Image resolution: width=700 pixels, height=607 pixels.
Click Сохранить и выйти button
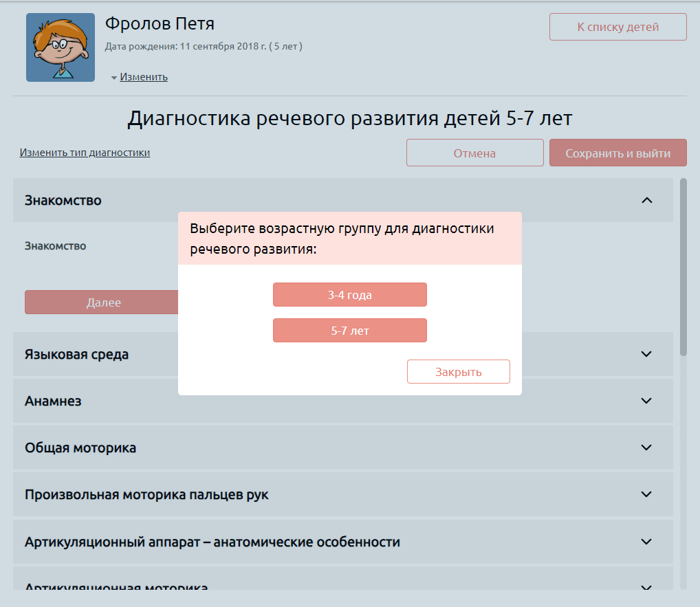coord(617,153)
